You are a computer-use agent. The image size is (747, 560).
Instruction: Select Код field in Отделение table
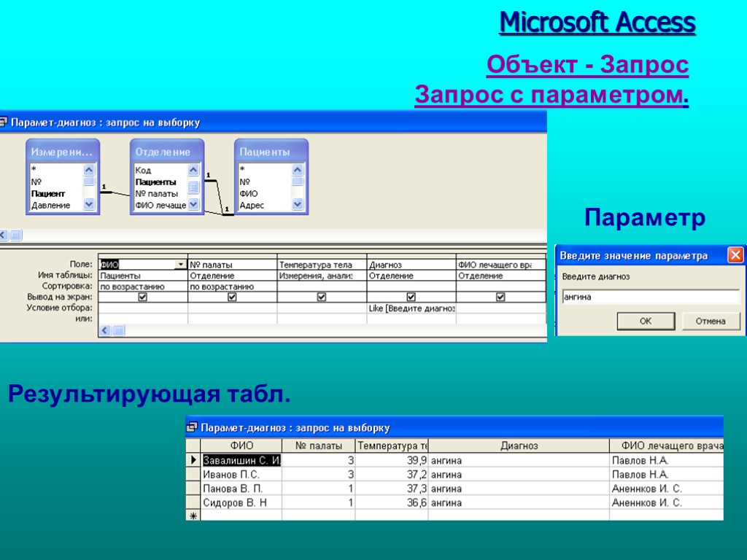tap(143, 170)
